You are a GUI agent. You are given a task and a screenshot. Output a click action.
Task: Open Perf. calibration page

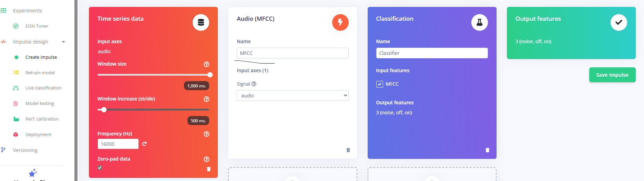42,119
